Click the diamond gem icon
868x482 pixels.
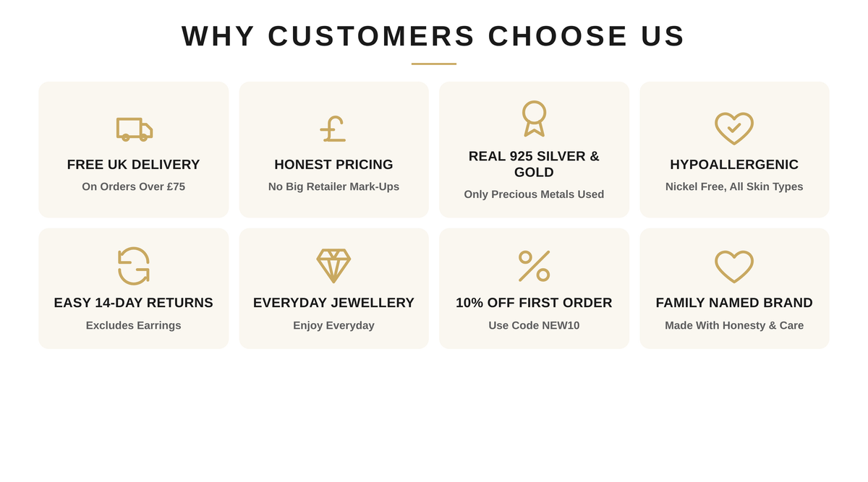333,266
